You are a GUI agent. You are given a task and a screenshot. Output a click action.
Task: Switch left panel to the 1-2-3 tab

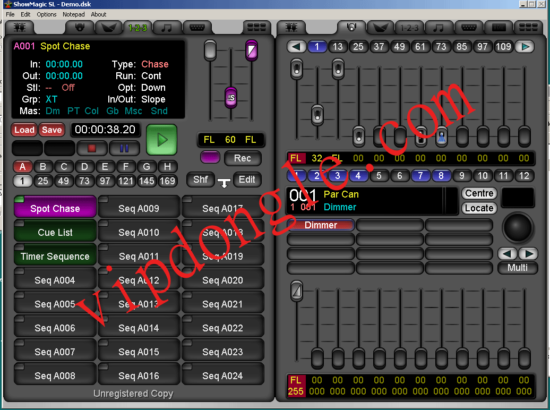pos(138,27)
